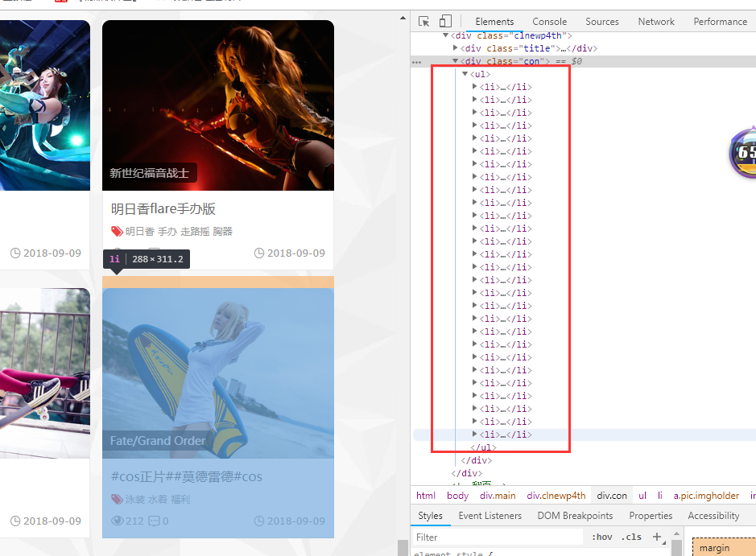Open the Performance tab

(720, 22)
